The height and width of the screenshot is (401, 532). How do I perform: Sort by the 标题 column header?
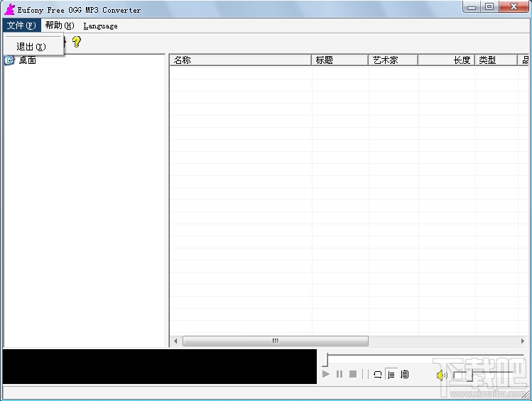click(x=340, y=60)
